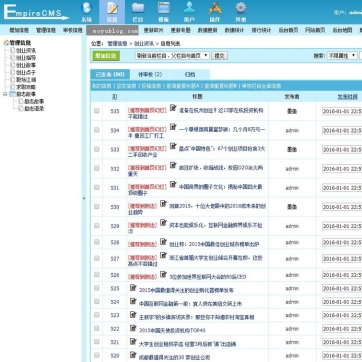Click edit icon for article ID 532
362x362 pixels.
[173, 165]
